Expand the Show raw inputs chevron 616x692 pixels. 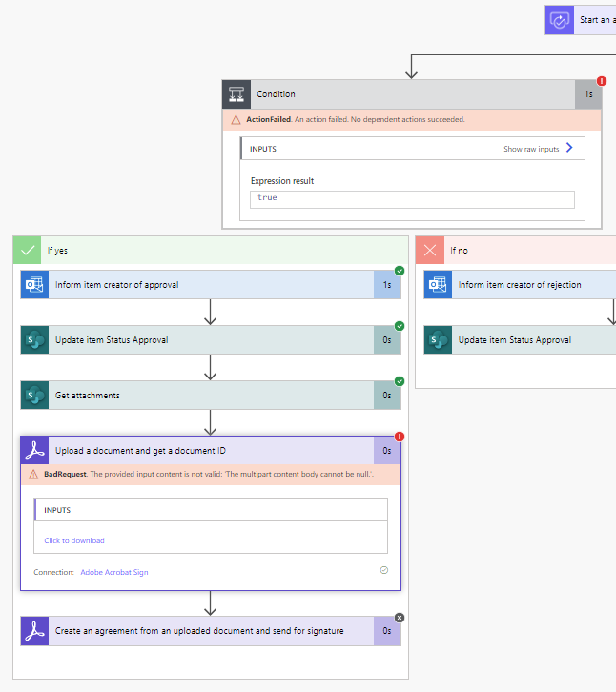point(569,148)
